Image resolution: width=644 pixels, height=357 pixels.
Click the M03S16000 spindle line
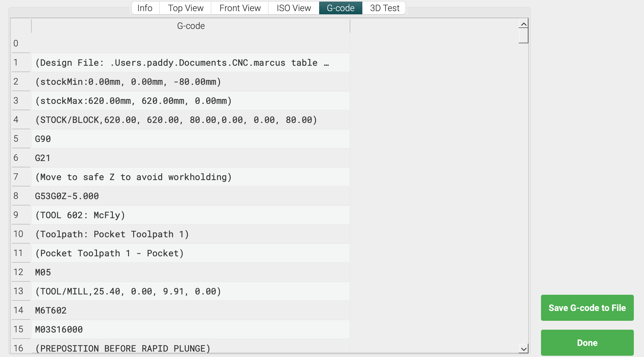click(191, 329)
